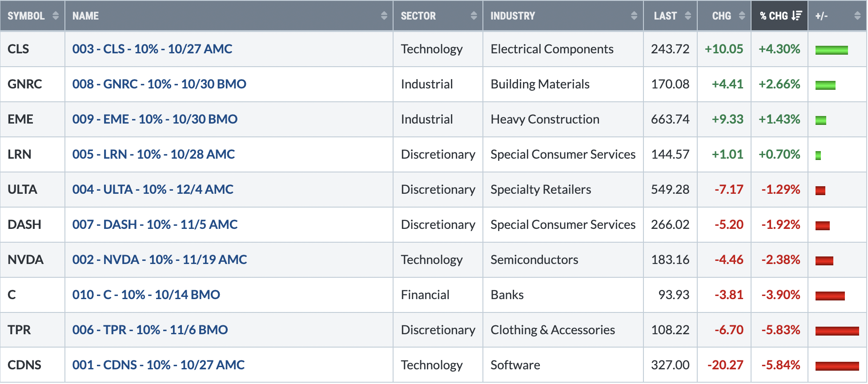Select the SYMBOL column header
This screenshot has width=868, height=384.
[x=32, y=16]
